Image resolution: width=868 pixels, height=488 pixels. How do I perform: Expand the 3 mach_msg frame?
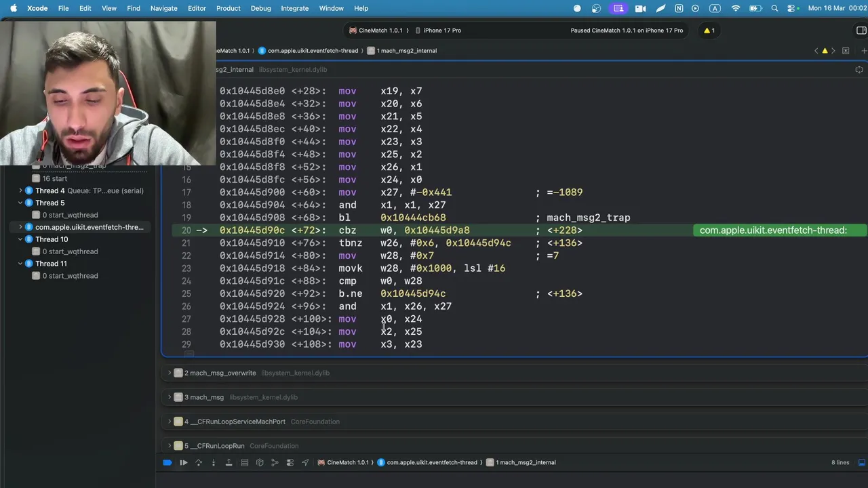(170, 397)
